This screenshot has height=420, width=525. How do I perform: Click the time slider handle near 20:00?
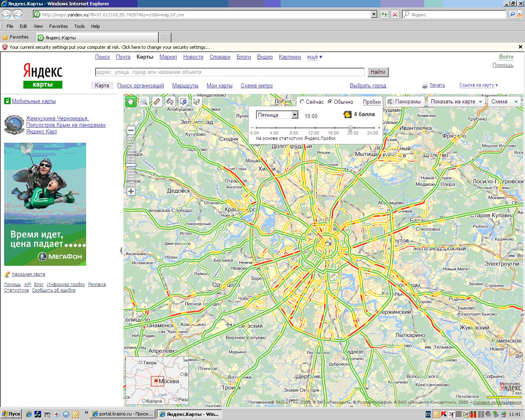350,128
